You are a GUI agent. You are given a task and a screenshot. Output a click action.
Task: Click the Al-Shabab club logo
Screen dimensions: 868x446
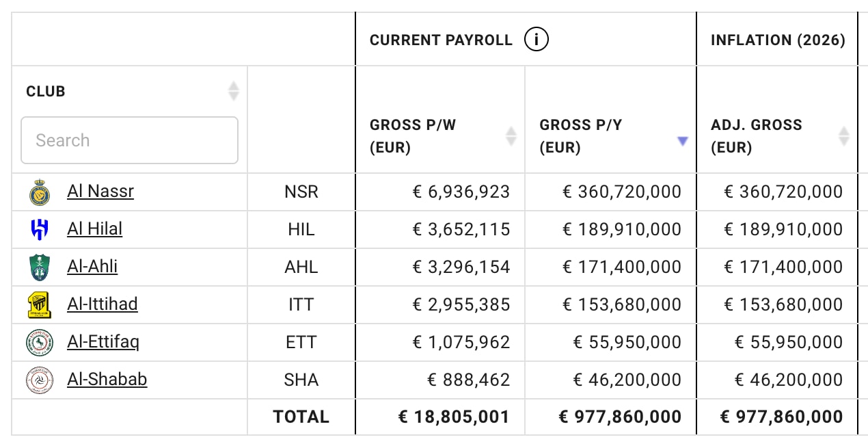tap(40, 380)
